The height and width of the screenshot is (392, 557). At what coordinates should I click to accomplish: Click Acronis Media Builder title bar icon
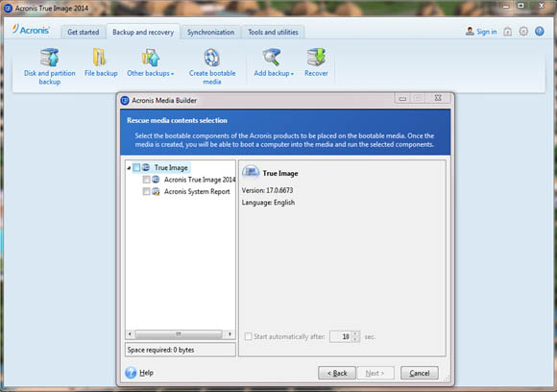pos(125,101)
